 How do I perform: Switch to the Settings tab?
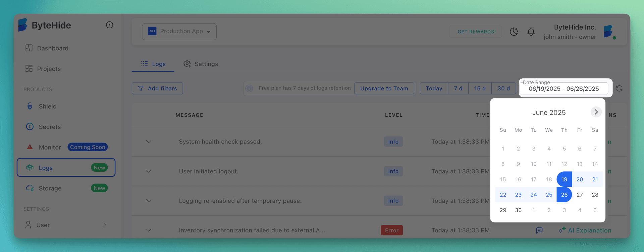(x=201, y=64)
